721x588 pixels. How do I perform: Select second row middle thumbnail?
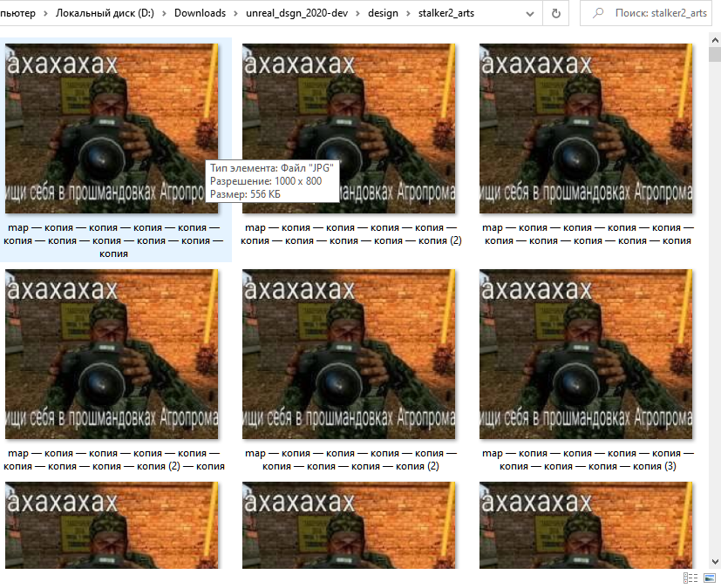[x=349, y=354]
